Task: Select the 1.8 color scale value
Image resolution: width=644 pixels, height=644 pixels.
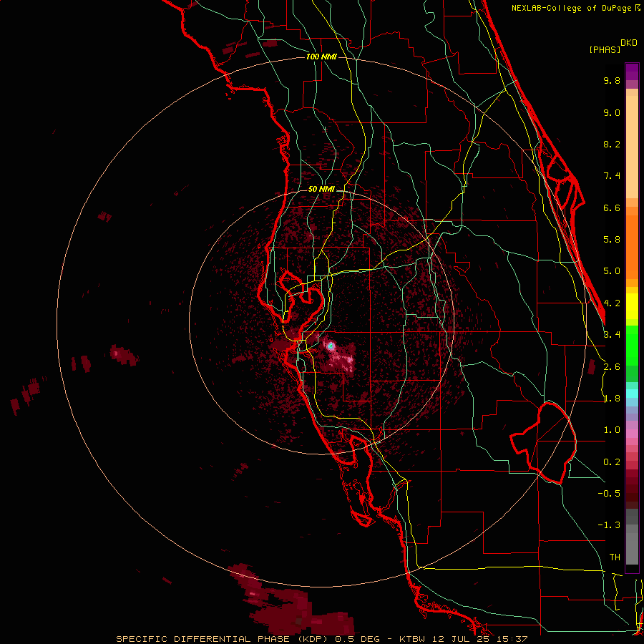Action: pyautogui.click(x=612, y=399)
